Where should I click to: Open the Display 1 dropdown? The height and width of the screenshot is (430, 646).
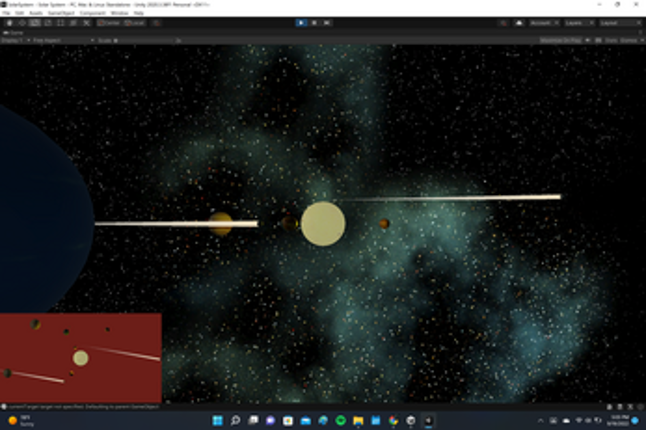point(16,40)
